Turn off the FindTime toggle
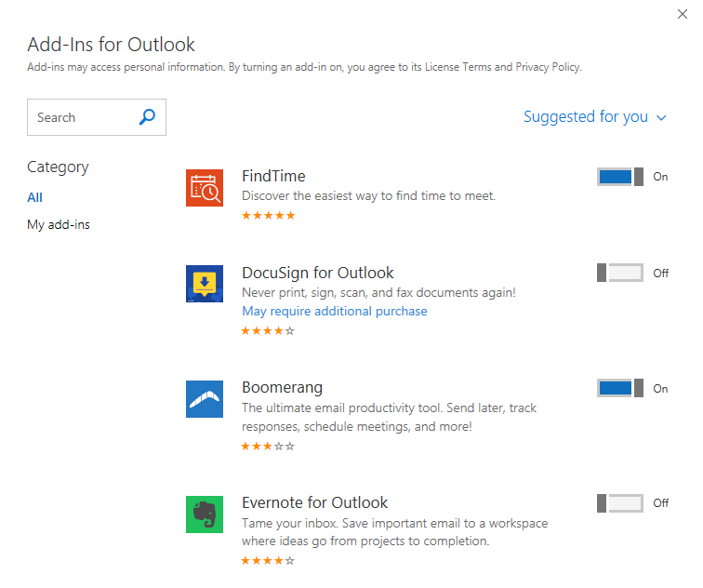 point(620,177)
